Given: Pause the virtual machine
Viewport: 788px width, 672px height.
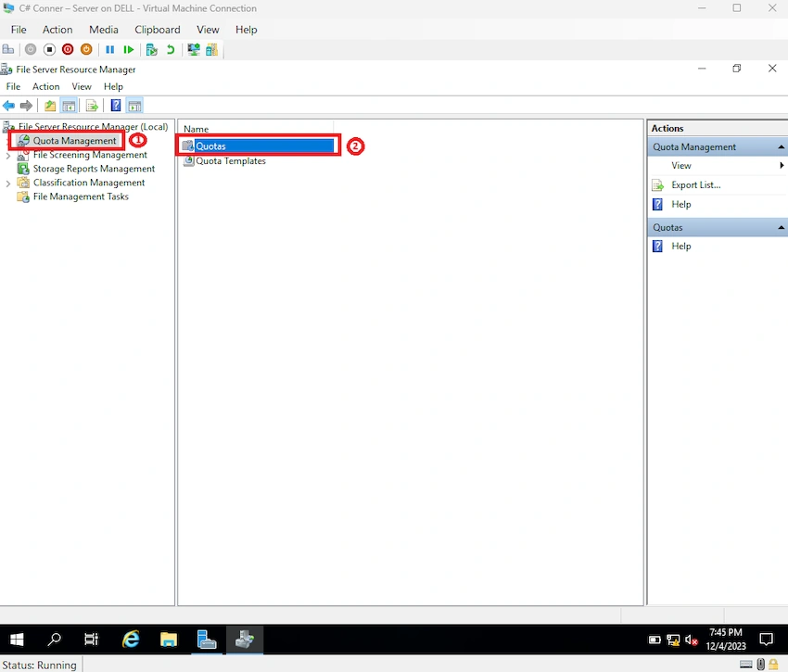Looking at the screenshot, I should tap(109, 49).
